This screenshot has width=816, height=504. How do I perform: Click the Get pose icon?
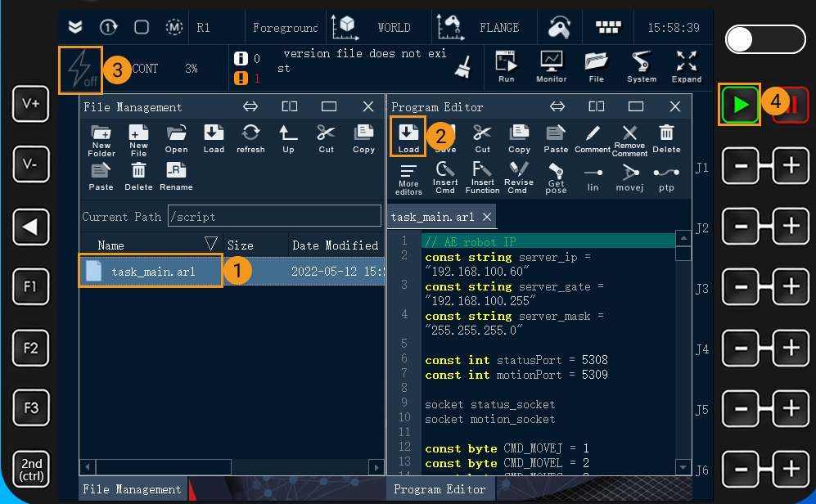pos(556,178)
